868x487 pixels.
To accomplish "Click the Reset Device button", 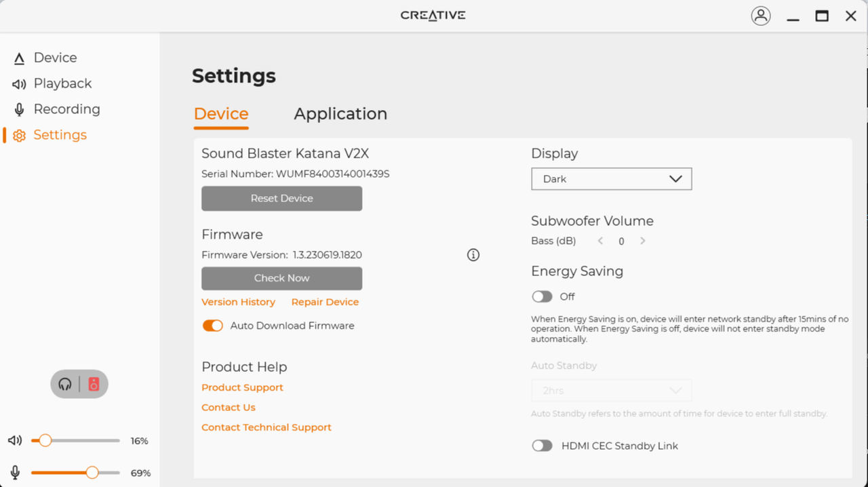I will pyautogui.click(x=281, y=199).
